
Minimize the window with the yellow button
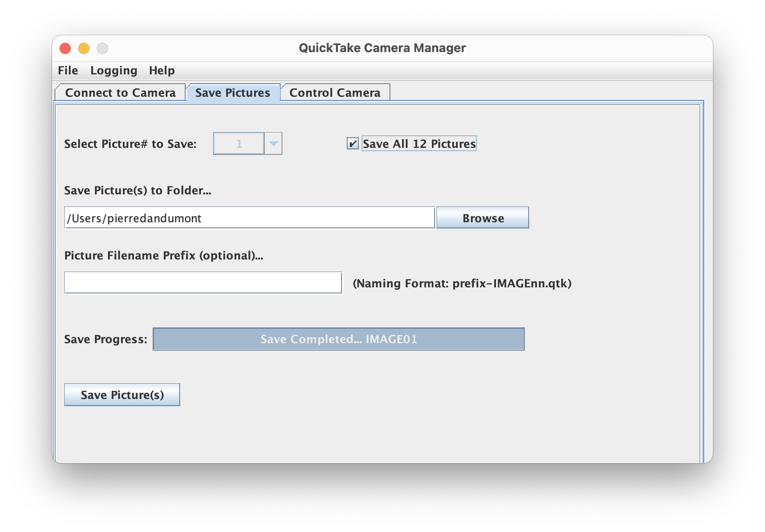coord(84,48)
